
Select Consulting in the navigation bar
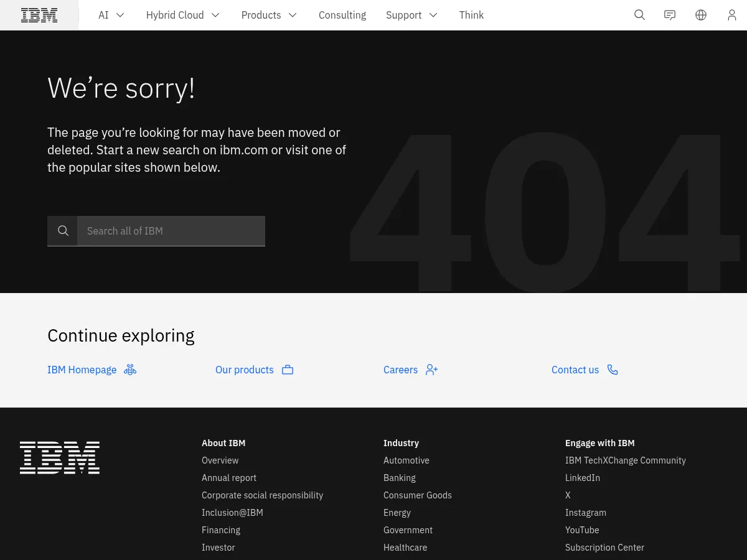pyautogui.click(x=342, y=15)
